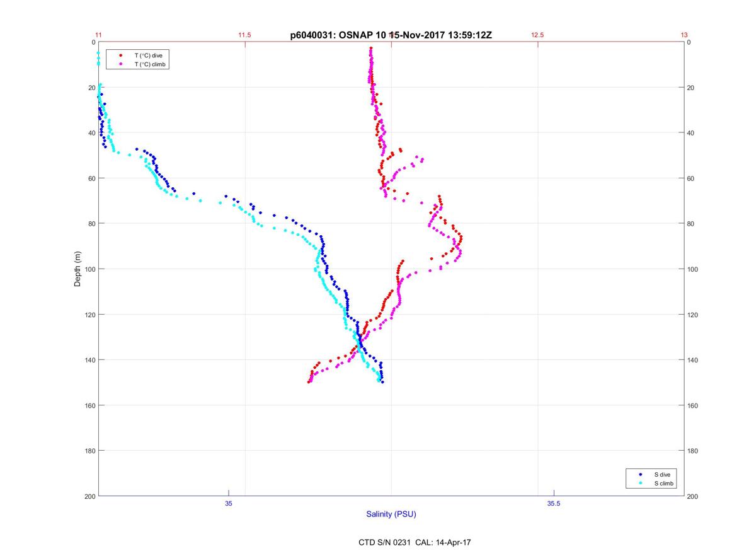Click depth tick 120 on the left axis
The image size is (756, 558).
pyautogui.click(x=89, y=315)
